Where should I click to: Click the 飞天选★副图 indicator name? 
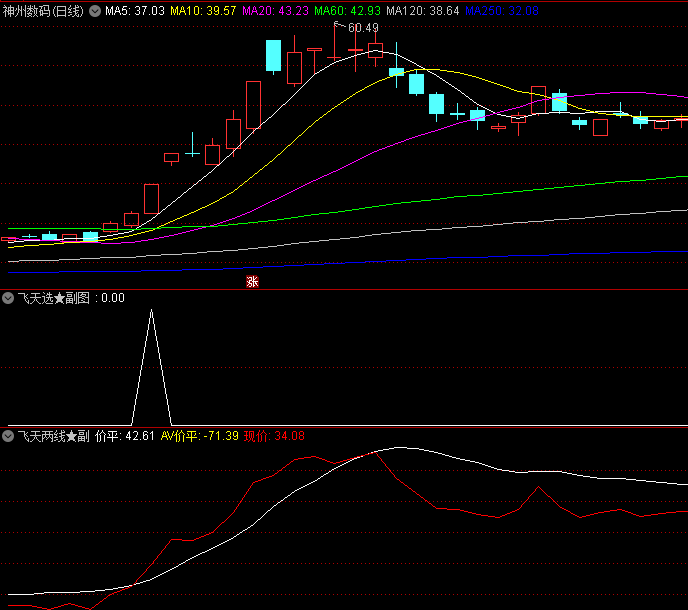click(54, 298)
